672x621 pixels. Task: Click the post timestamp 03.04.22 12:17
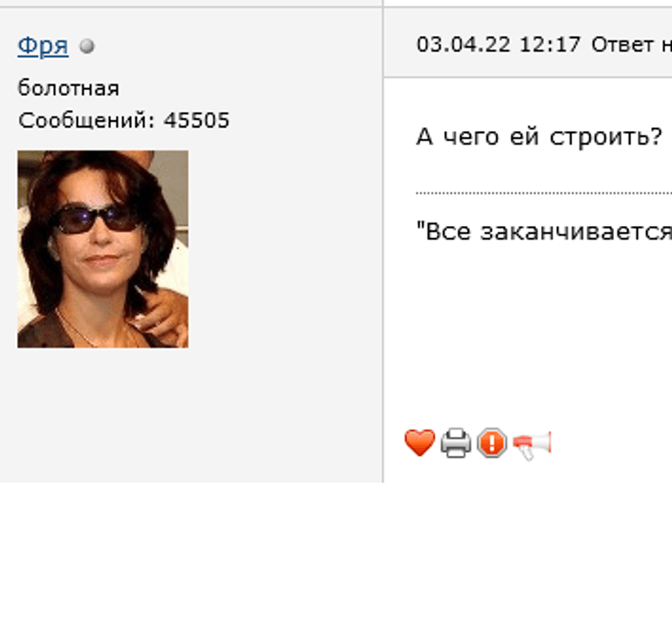tap(498, 45)
